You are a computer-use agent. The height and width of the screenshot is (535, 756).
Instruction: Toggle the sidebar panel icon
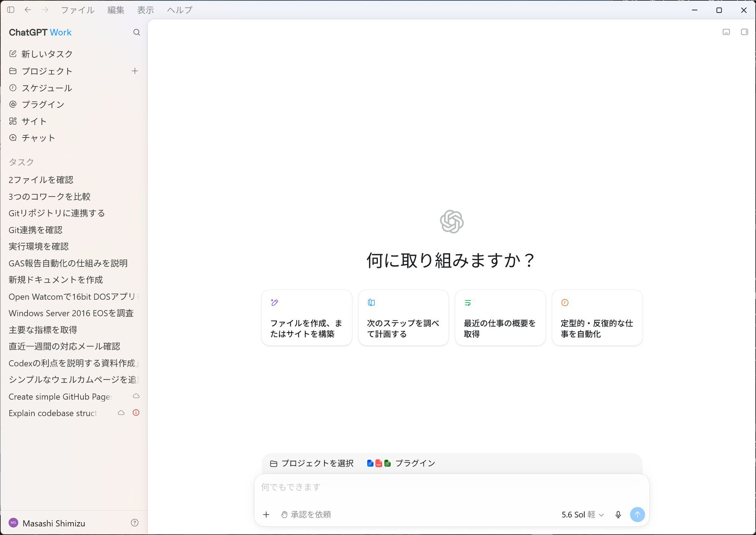point(11,10)
